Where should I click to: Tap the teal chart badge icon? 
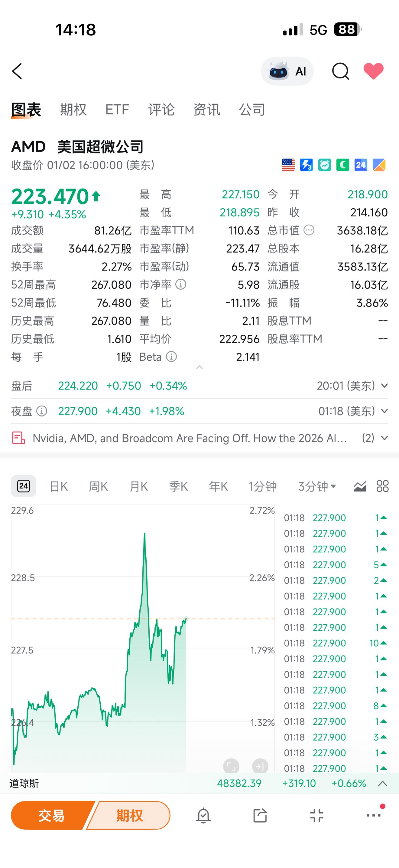[325, 165]
